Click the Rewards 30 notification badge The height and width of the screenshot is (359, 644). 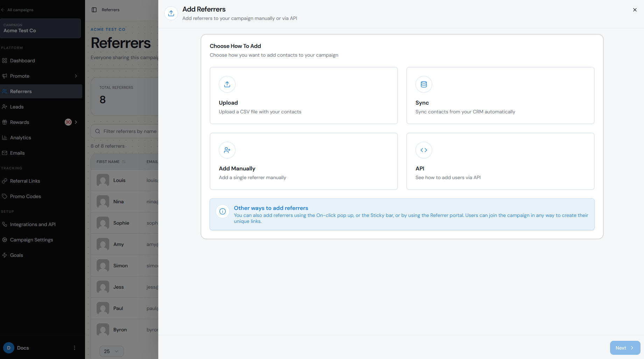[68, 122]
